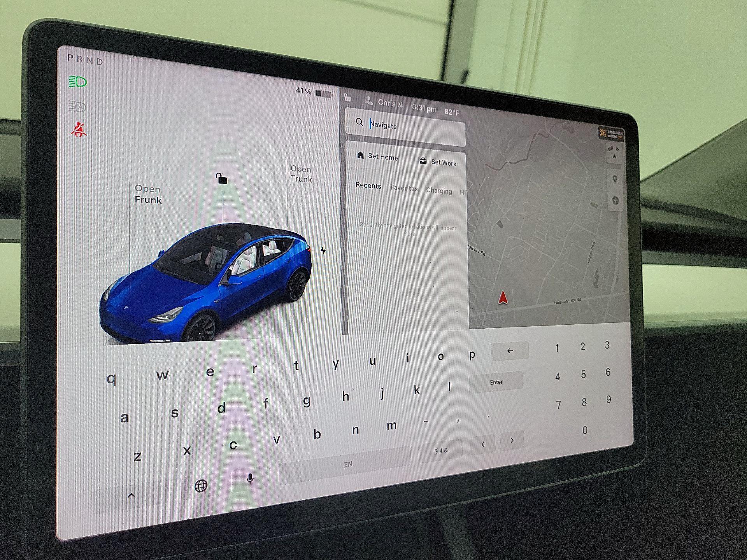Tap the e key
Viewport: 747px width, 560px height.
pos(210,372)
